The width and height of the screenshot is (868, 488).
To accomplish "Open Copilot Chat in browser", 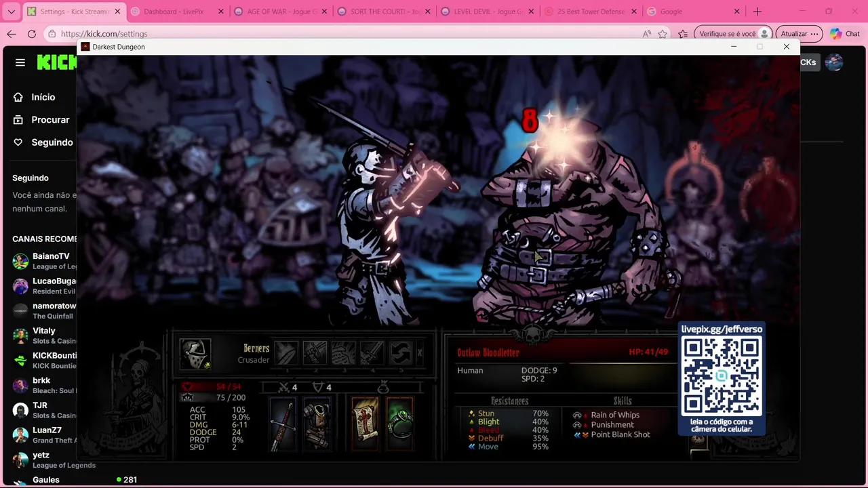I will tap(844, 34).
